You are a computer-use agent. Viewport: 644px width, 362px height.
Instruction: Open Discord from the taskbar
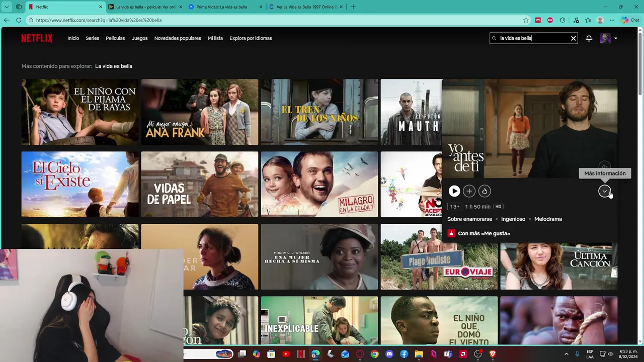tap(389, 354)
